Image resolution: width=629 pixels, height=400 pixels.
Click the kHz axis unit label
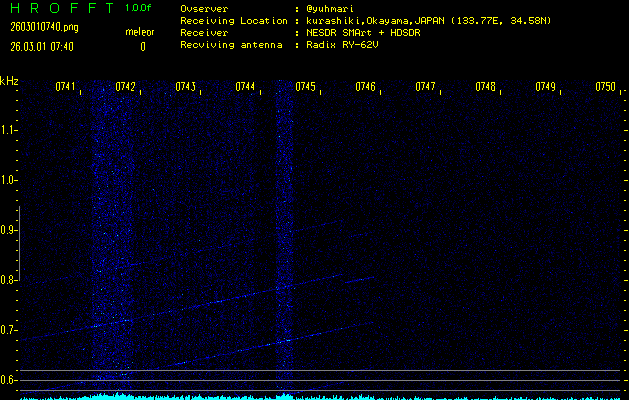tap(10, 81)
